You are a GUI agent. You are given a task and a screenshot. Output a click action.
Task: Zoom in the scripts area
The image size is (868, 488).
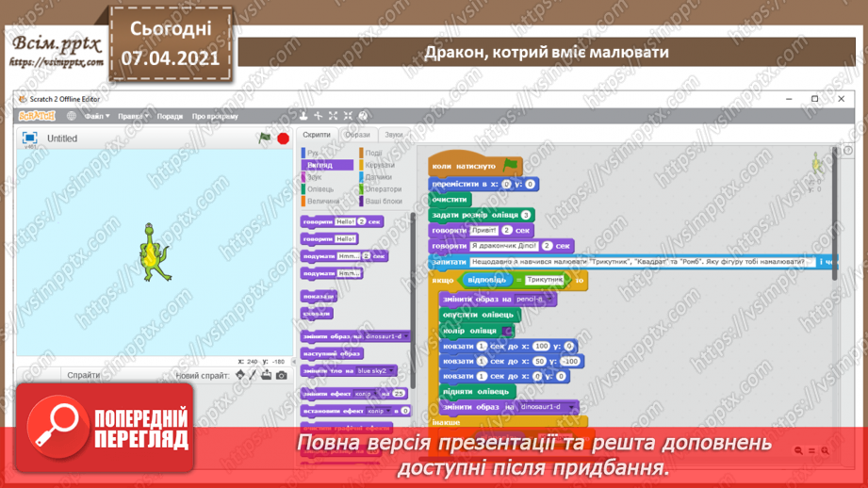825,451
